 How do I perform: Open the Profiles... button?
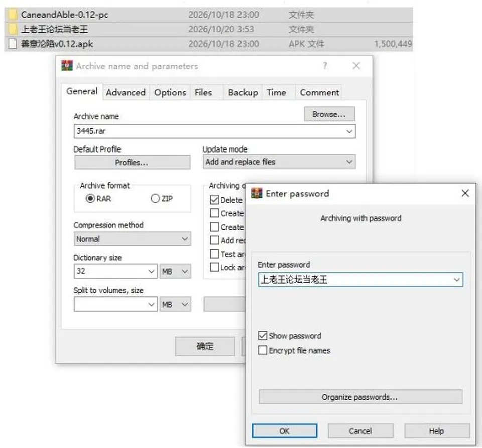click(x=132, y=162)
